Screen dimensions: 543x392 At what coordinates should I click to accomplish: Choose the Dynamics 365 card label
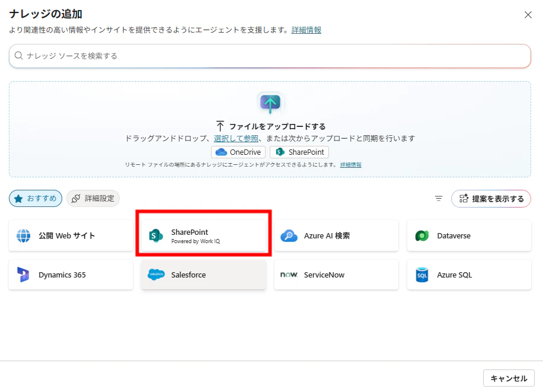click(62, 275)
